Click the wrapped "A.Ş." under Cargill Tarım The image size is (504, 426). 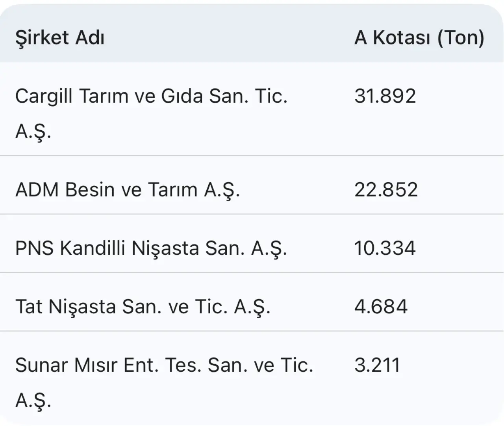[33, 132]
